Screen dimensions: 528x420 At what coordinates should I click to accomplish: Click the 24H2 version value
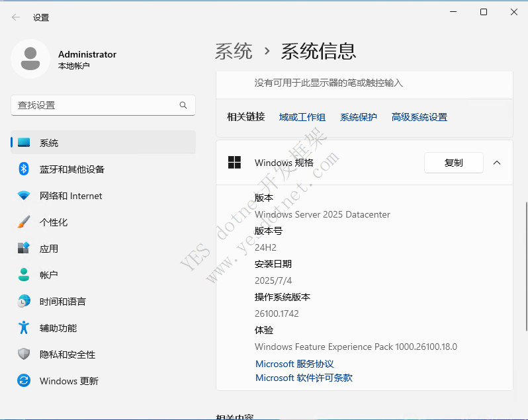click(x=265, y=247)
